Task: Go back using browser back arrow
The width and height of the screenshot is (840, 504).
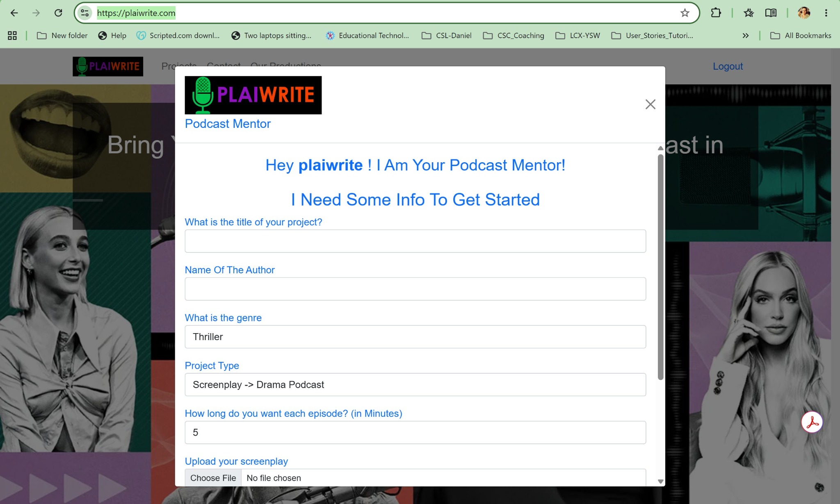Action: (x=14, y=13)
